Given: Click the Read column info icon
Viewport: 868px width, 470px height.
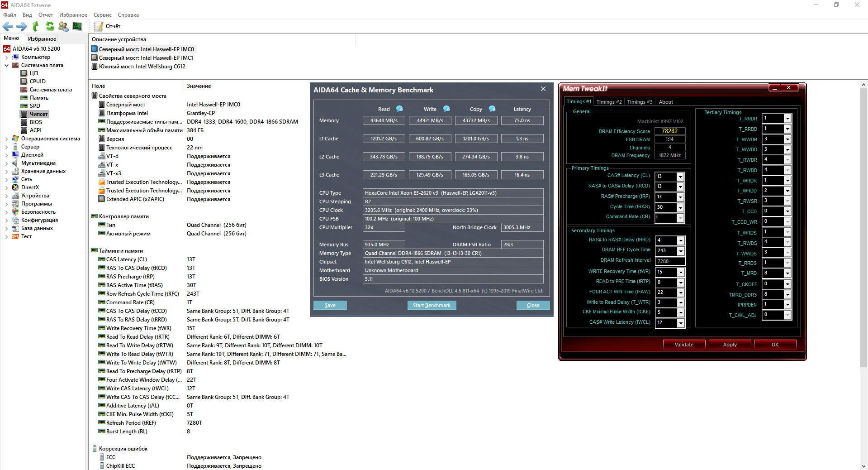Looking at the screenshot, I should click(399, 109).
